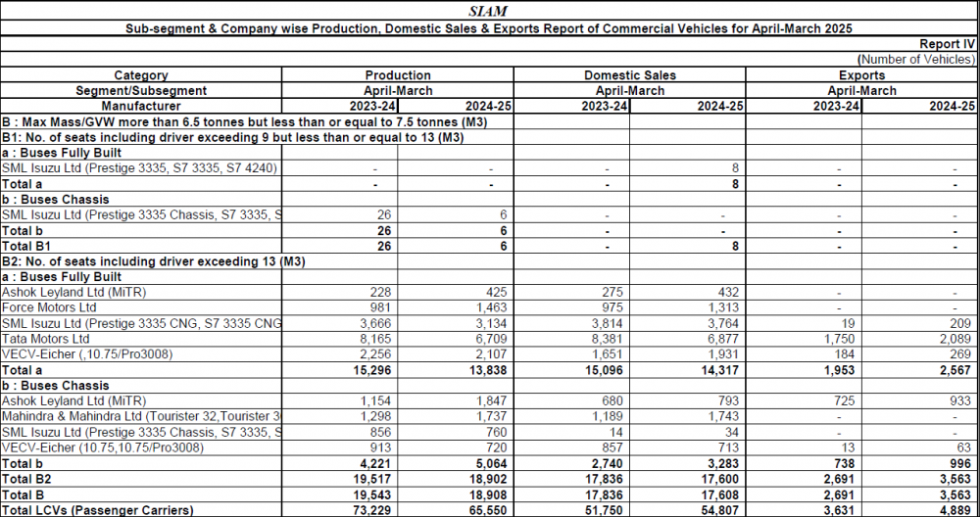
Task: Select the 'Category' header cell
Action: [141, 75]
